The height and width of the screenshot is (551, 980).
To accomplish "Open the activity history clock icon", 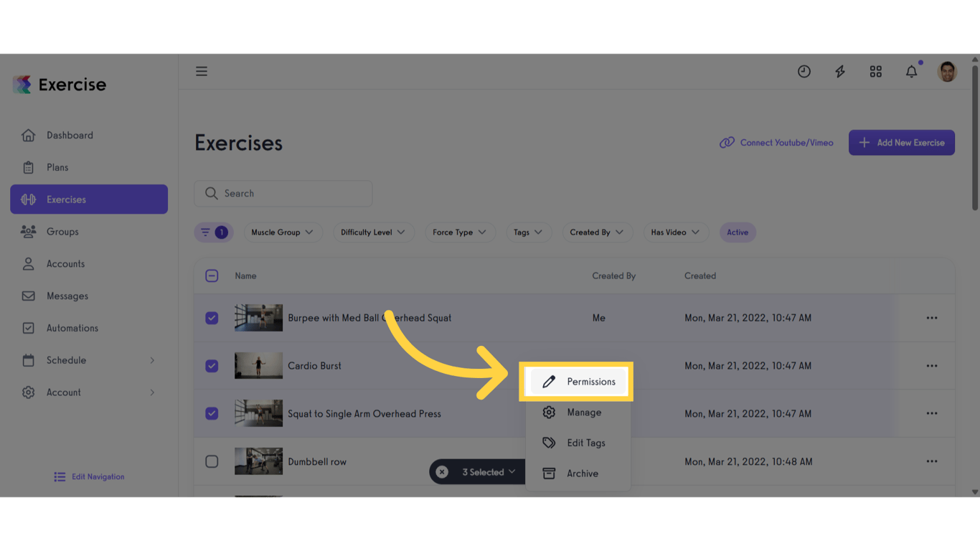I will pyautogui.click(x=804, y=71).
